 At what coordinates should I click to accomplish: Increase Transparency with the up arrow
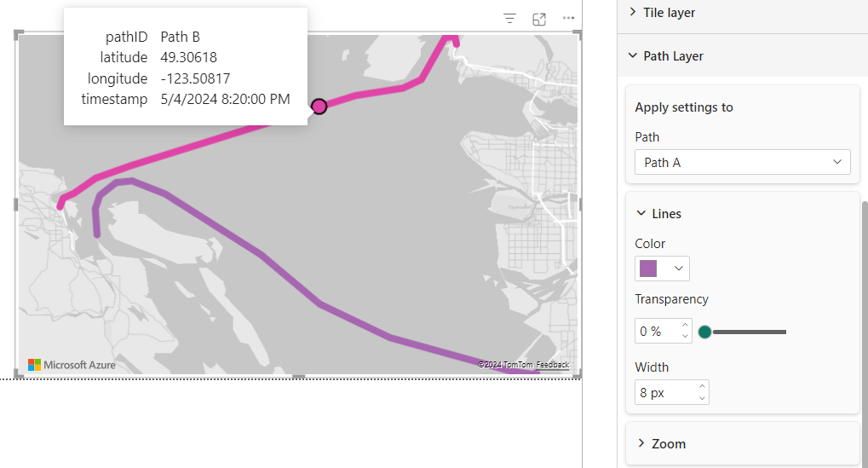click(686, 326)
